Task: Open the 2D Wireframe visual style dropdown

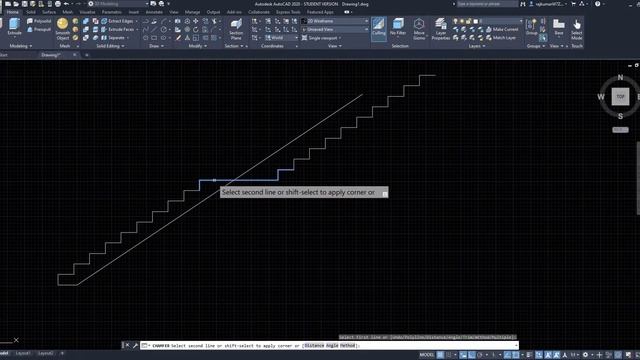Action: click(x=335, y=21)
